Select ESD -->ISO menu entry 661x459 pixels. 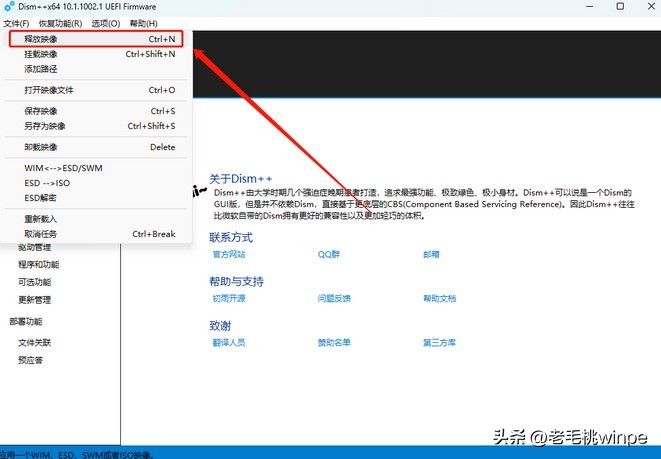[x=96, y=183]
